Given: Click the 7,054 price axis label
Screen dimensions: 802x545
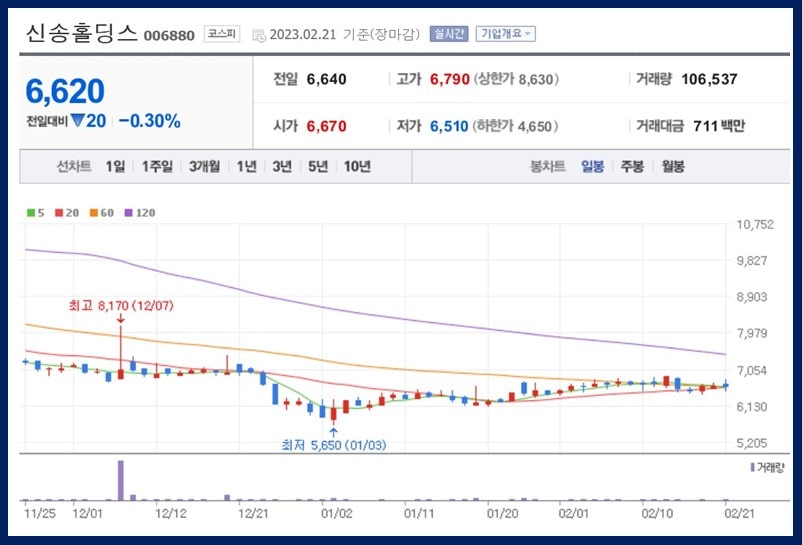Looking at the screenshot, I should (752, 370).
